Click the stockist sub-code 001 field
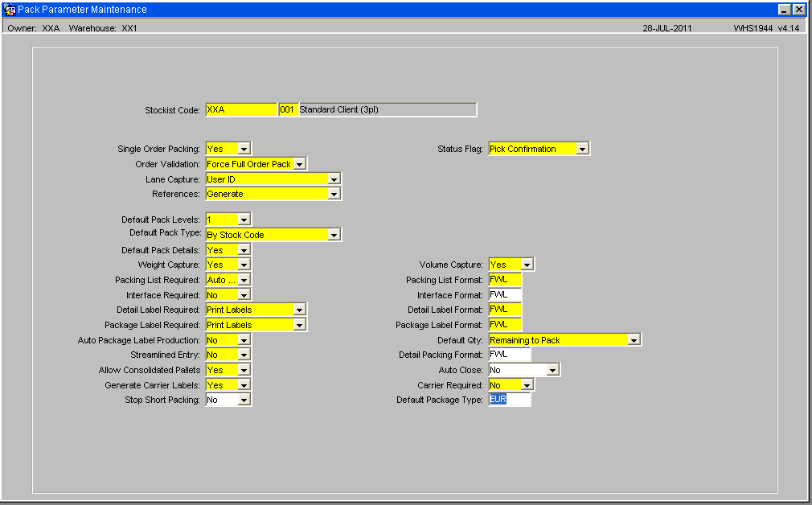The width and height of the screenshot is (812, 505). tap(289, 110)
